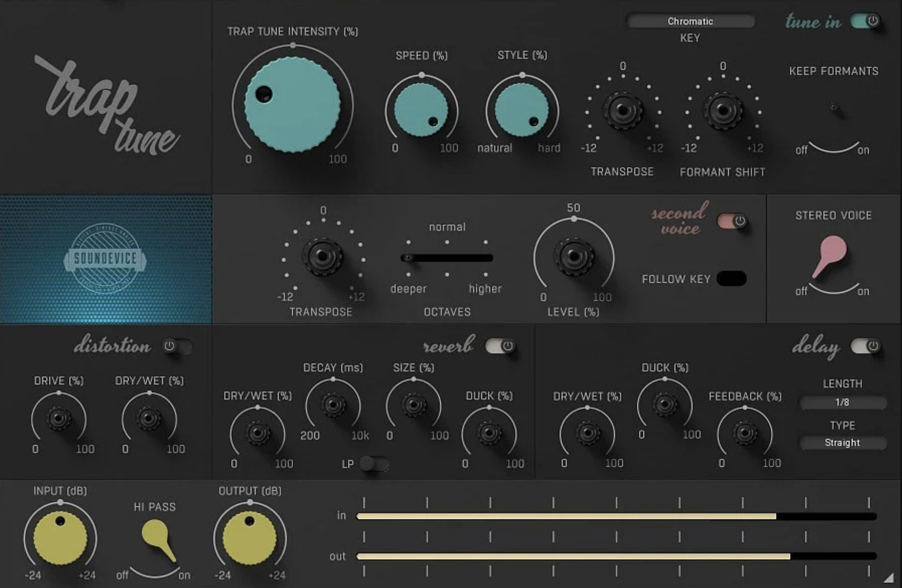Click the reverb Dry/Wet (%) knob
Screen dimensions: 902x588
click(257, 433)
